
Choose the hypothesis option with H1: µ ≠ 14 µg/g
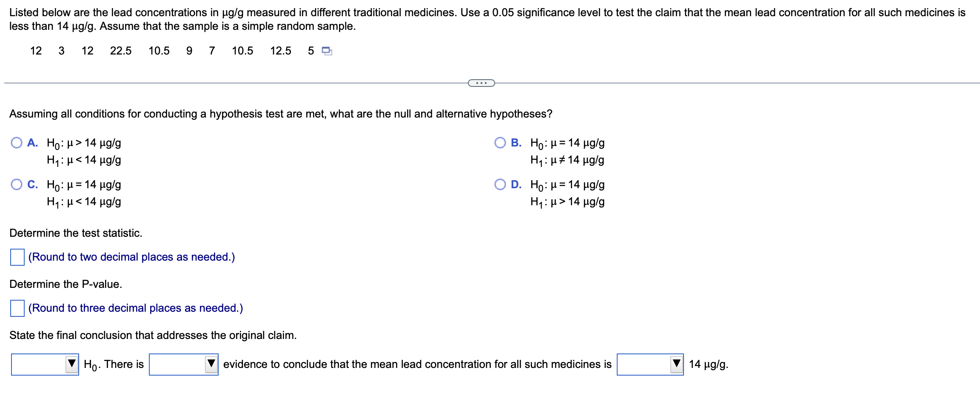click(501, 142)
